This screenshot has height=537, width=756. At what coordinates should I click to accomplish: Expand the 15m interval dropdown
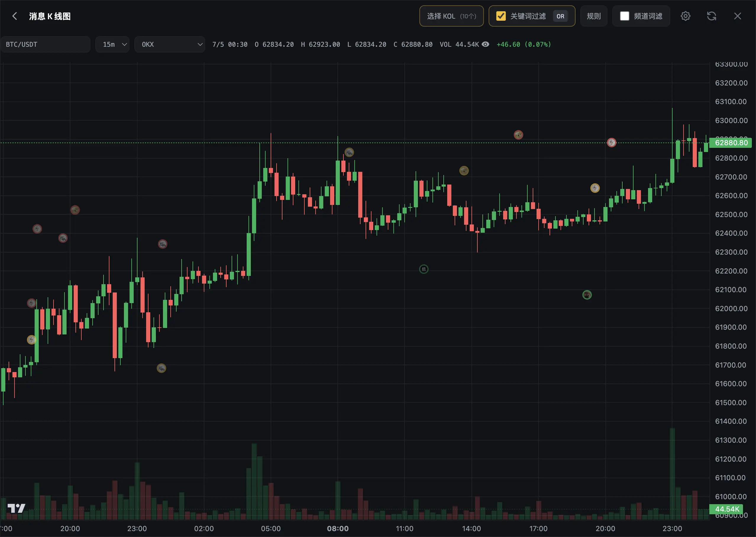coord(112,44)
